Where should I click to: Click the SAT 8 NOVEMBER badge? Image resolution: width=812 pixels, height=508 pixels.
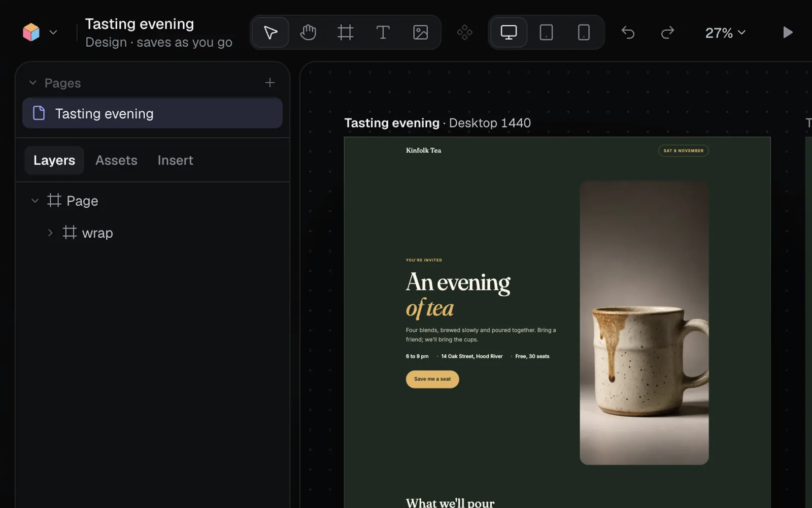(x=684, y=151)
